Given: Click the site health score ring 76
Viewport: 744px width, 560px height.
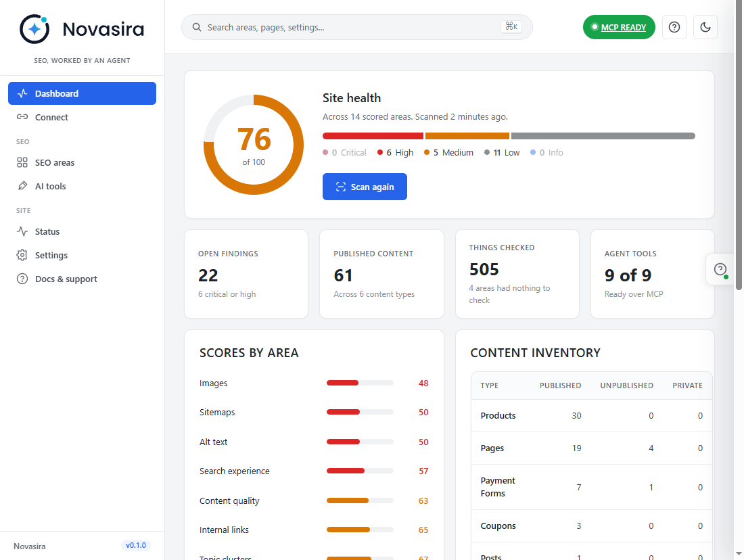Looking at the screenshot, I should (254, 145).
